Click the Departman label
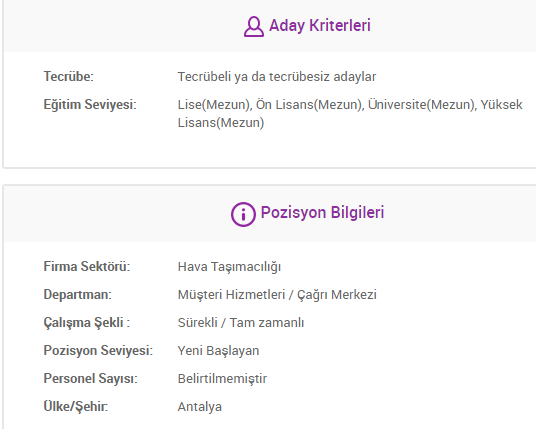The width and height of the screenshot is (536, 429). tap(78, 295)
